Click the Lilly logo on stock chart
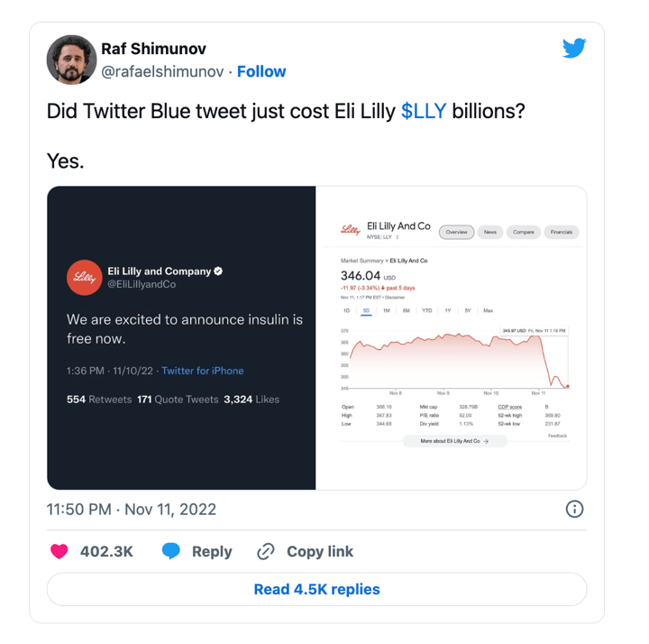The height and width of the screenshot is (644, 649). pyautogui.click(x=351, y=230)
